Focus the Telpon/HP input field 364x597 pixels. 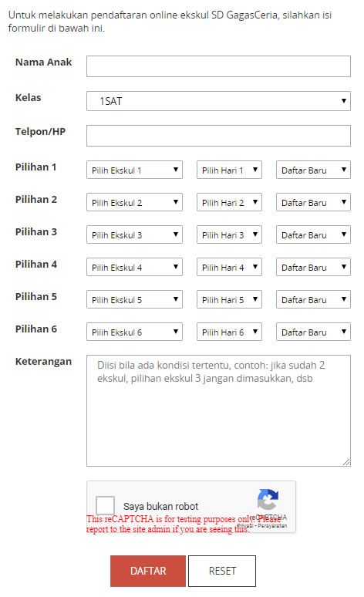(218, 136)
